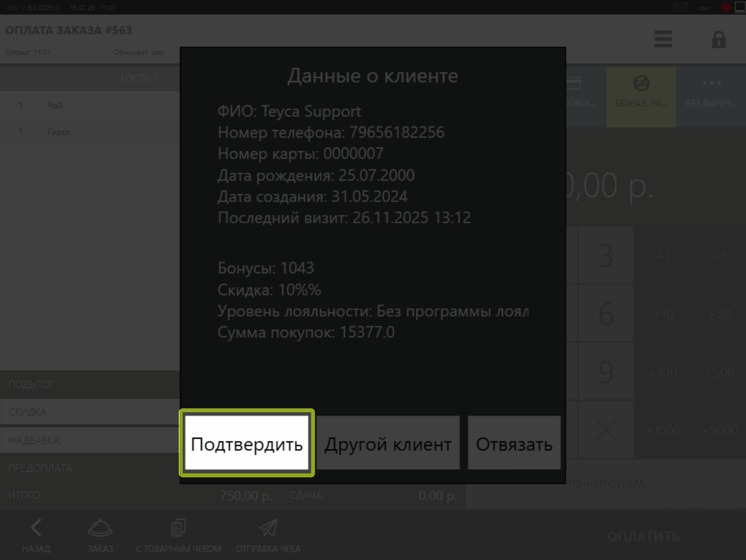The height and width of the screenshot is (560, 746).
Task: Click ОТПРАВКА ЧЕКА paper plane icon
Action: click(x=268, y=528)
